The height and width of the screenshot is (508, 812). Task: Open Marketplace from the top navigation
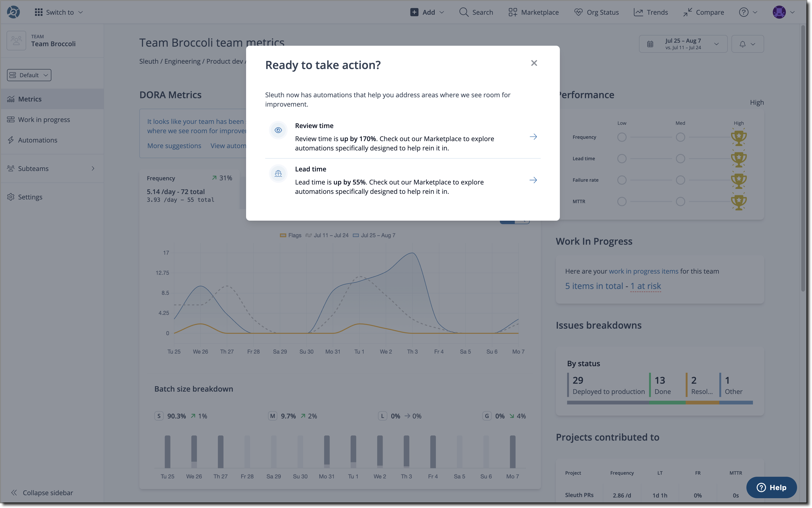click(533, 12)
